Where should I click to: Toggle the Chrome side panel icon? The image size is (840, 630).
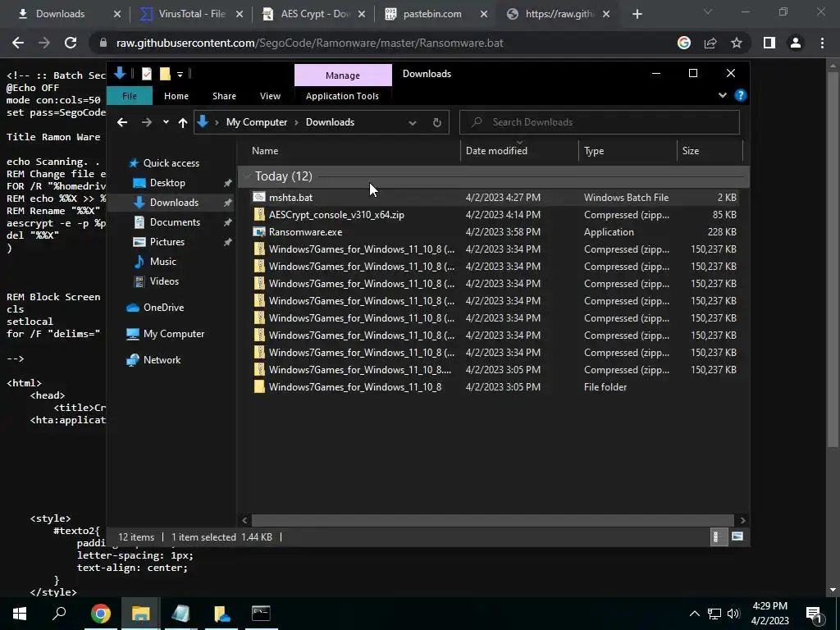769,43
